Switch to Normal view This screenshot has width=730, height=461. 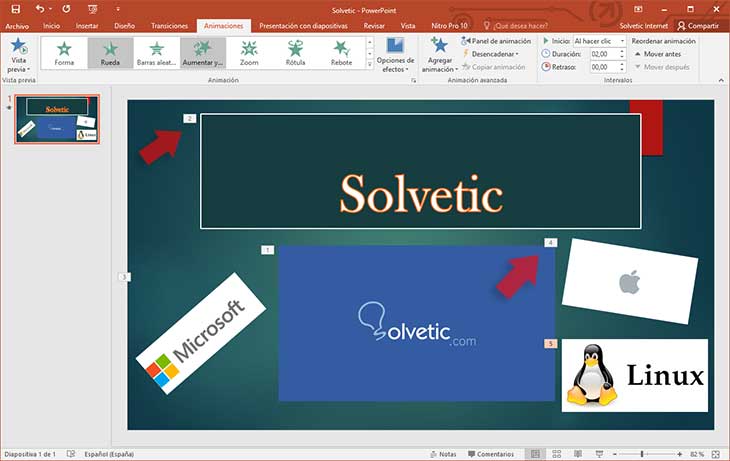tap(535, 454)
